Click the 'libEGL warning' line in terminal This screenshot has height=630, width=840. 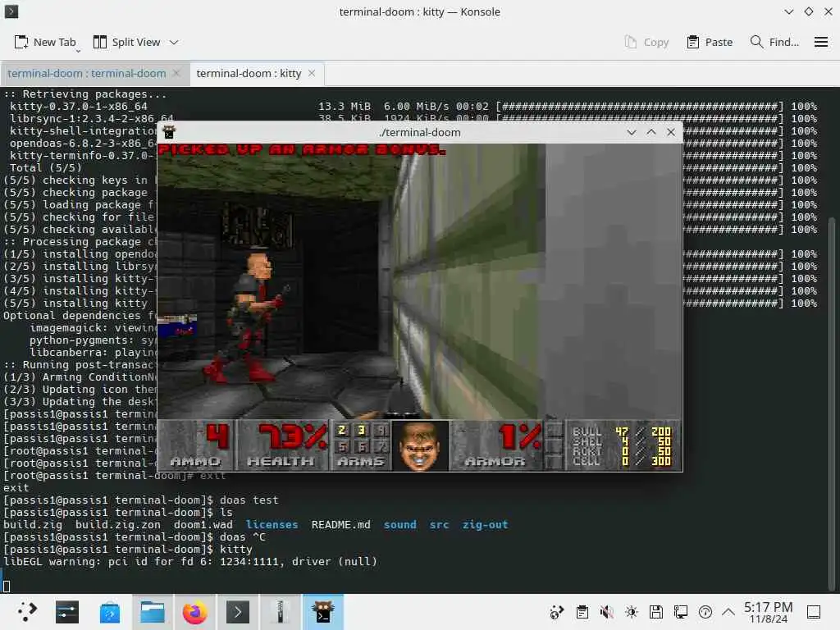[190, 561]
